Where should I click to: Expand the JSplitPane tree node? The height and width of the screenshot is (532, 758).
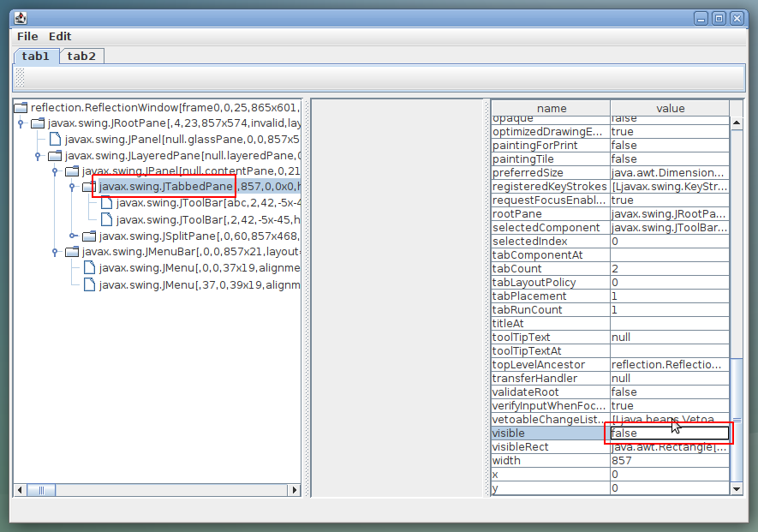(x=72, y=236)
